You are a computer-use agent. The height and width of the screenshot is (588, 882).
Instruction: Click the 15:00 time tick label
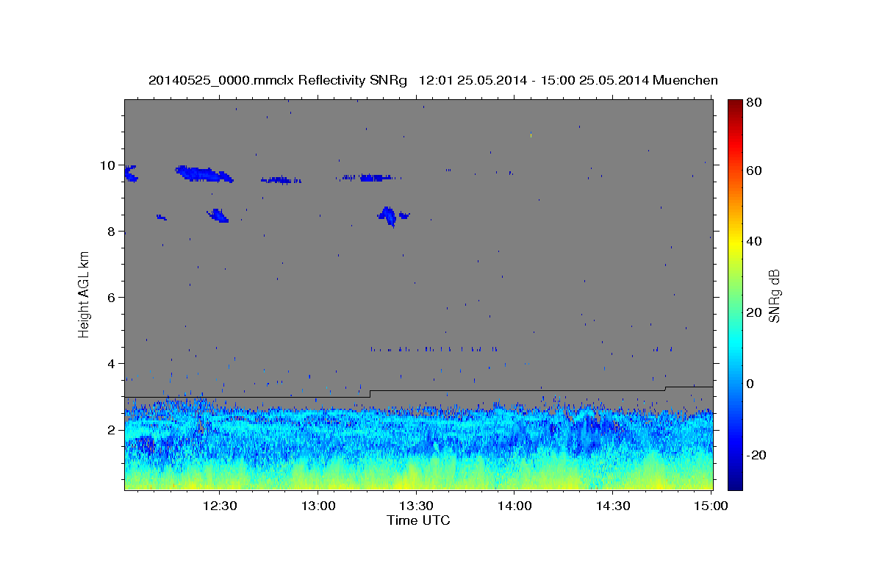click(711, 506)
